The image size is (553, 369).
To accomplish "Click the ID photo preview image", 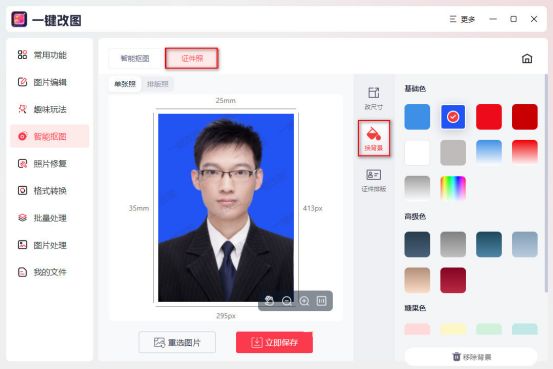I will click(226, 207).
